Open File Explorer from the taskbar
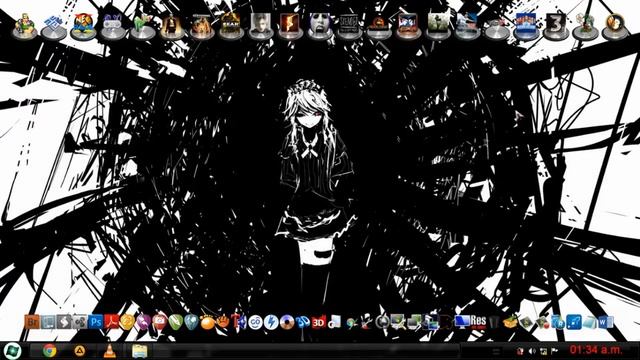This screenshot has height=360, width=640. pos(139,351)
